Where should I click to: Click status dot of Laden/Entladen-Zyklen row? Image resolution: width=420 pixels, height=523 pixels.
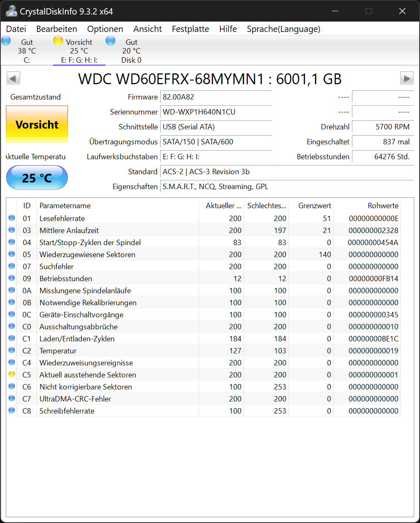click(12, 338)
